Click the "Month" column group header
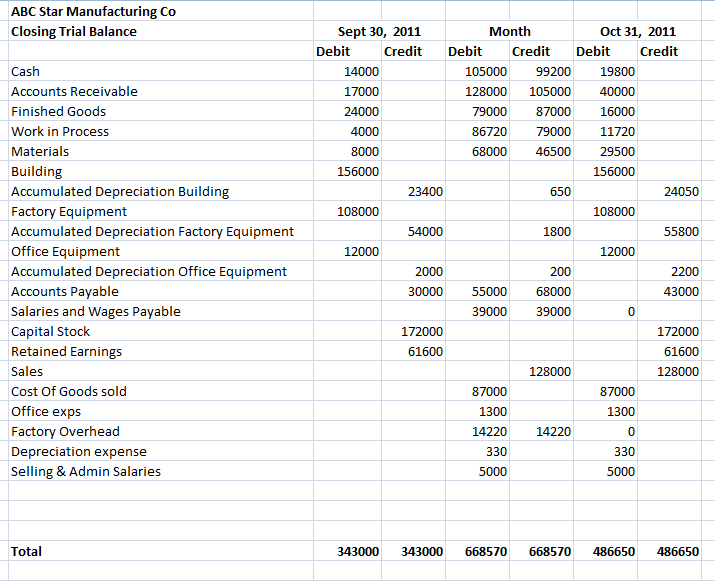This screenshot has height=581, width=715. (509, 31)
